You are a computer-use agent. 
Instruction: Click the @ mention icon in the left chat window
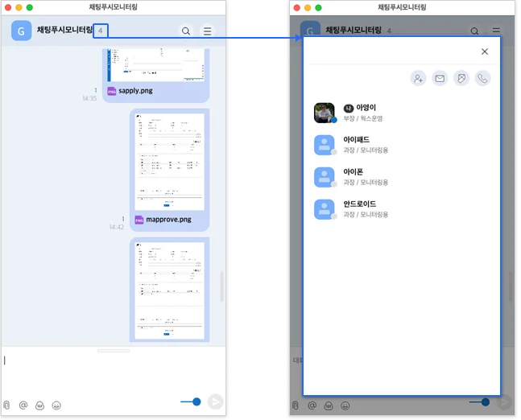[23, 406]
